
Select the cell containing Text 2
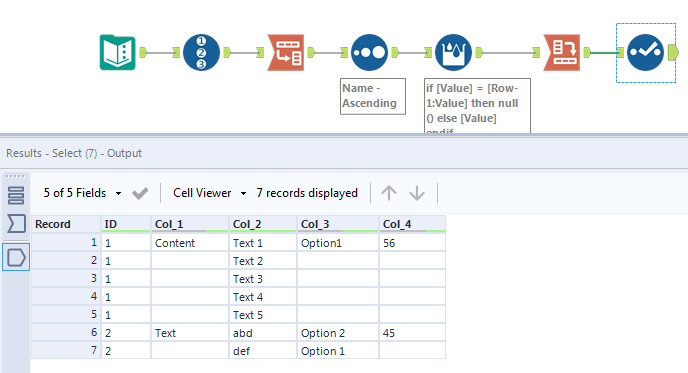[263, 261]
